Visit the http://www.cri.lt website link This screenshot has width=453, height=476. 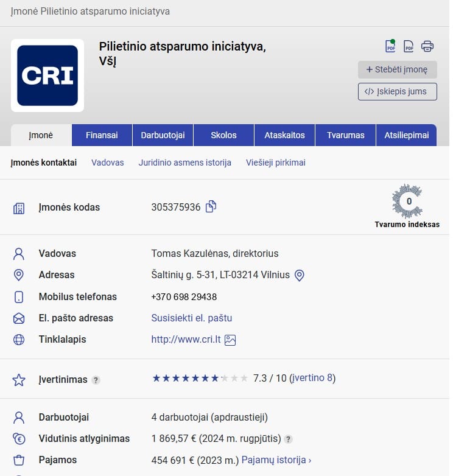186,340
